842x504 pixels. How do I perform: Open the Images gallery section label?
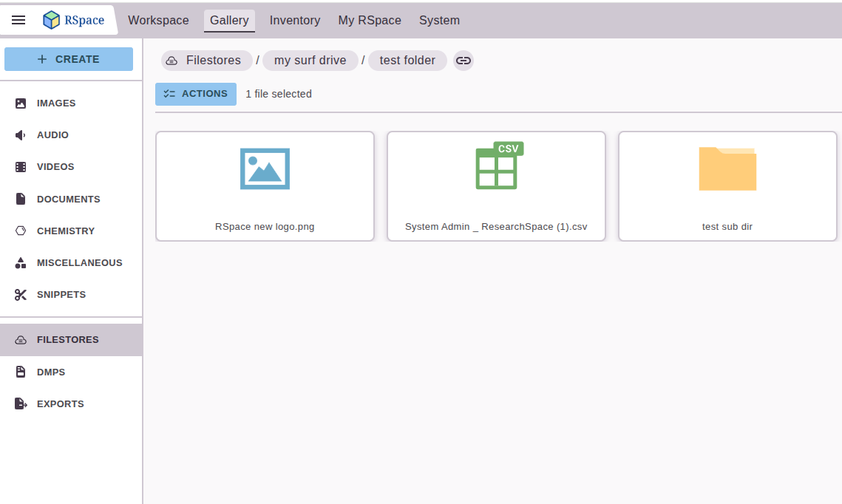[x=56, y=103]
